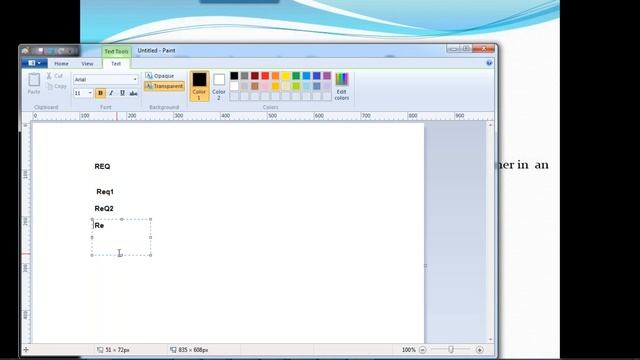Pick the white palette swatch
Viewport: 640px width, 360px height.
click(234, 86)
